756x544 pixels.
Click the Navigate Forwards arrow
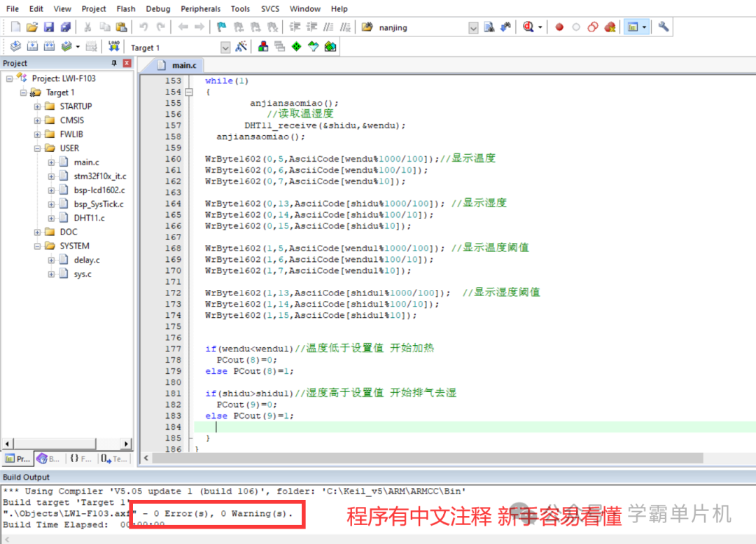199,27
